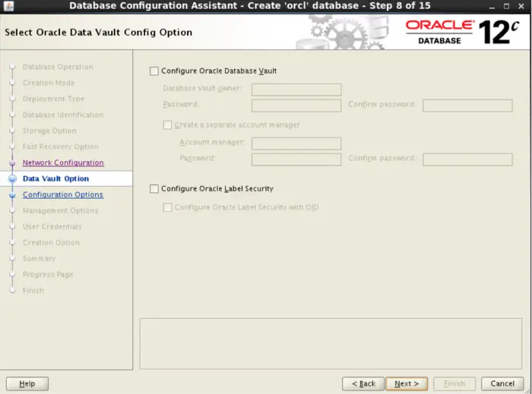Viewport: 532px width, 394px height.
Task: Click Management Options step text
Action: 60,211
